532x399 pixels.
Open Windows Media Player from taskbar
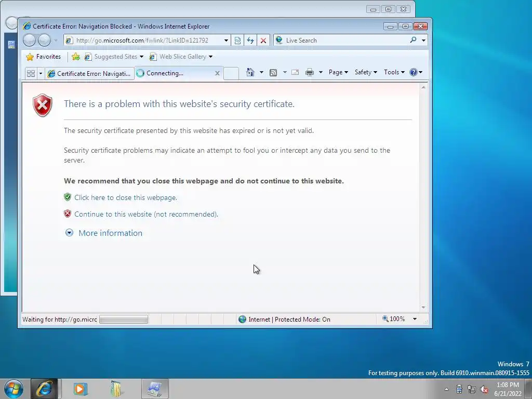(81, 389)
